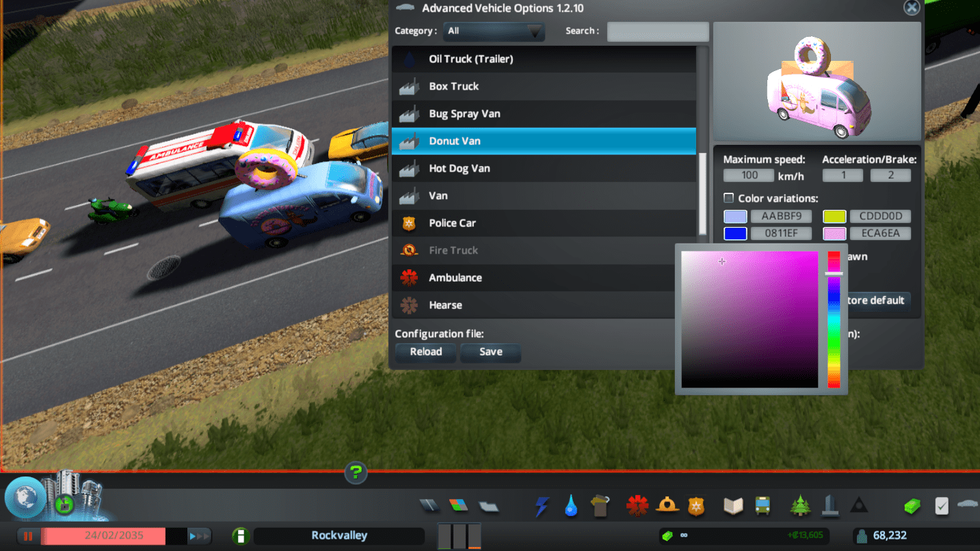980x551 pixels.
Task: Open the Category dropdown showing All
Action: [x=494, y=31]
